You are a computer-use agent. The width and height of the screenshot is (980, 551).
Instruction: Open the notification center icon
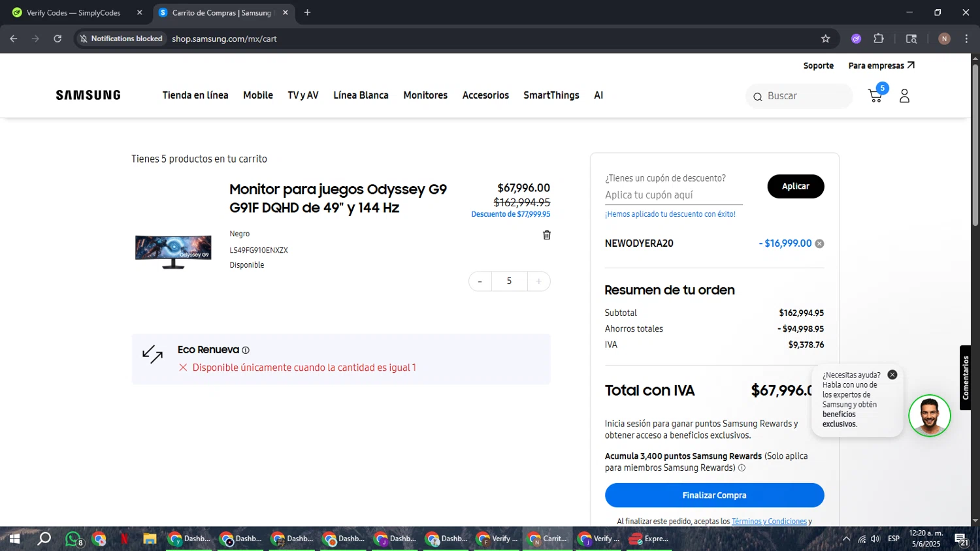click(x=961, y=539)
